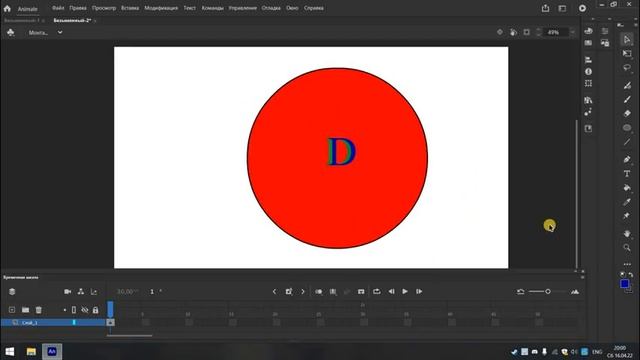This screenshot has height=360, width=640.
Task: Select the Fluid Brush tool
Action: (627, 85)
